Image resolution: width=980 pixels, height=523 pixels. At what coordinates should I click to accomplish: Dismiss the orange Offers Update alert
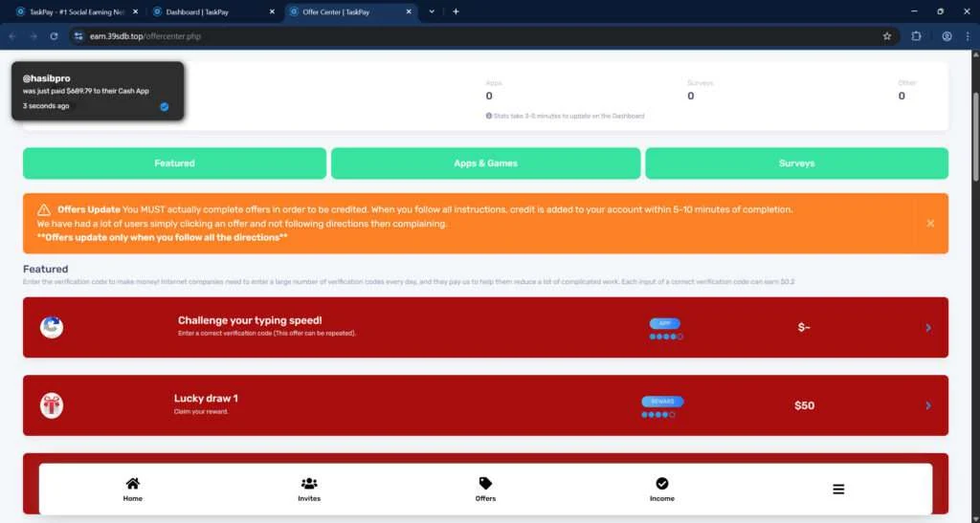pos(930,223)
